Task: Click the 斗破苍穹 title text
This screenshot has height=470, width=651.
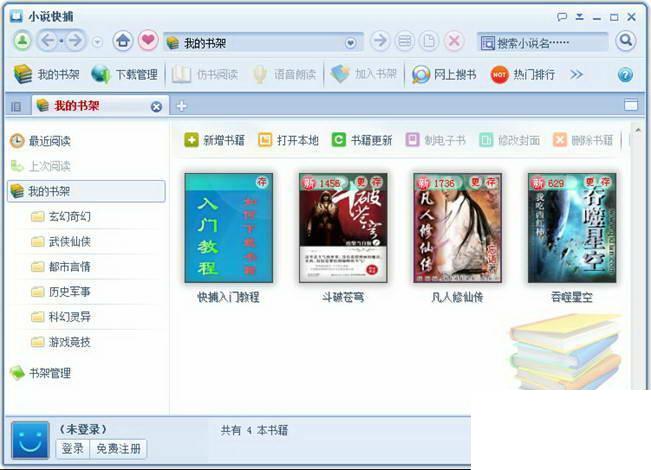Action: (x=343, y=297)
